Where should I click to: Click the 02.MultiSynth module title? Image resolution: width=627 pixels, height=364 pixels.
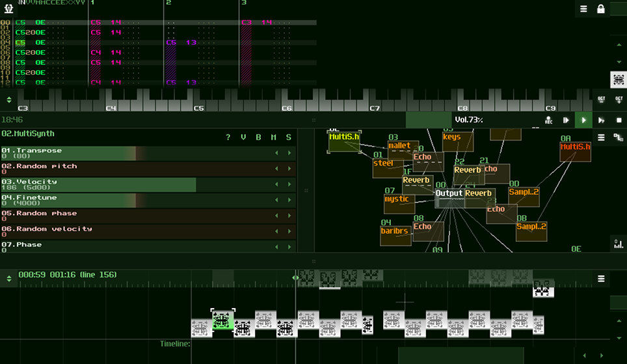[x=28, y=133]
